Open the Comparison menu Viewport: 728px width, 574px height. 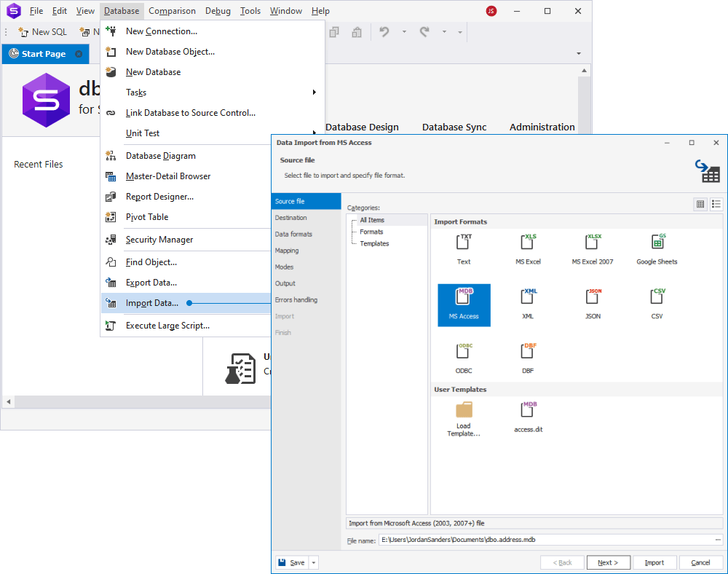(x=172, y=11)
